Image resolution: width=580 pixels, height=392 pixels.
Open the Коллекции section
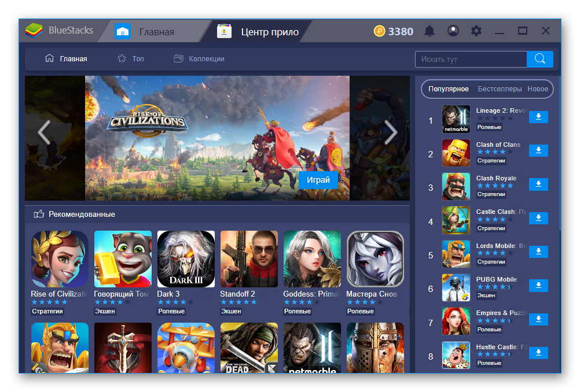[199, 59]
